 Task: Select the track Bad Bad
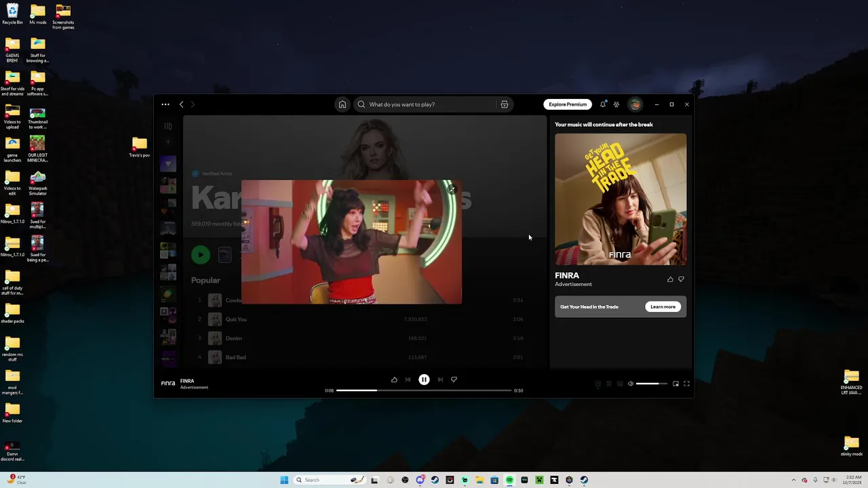(235, 357)
